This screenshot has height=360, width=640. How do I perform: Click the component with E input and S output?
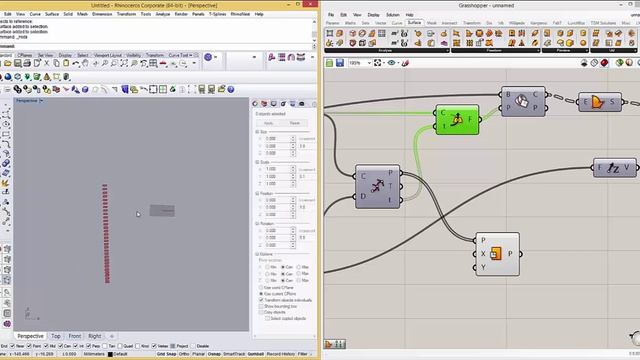click(x=599, y=102)
